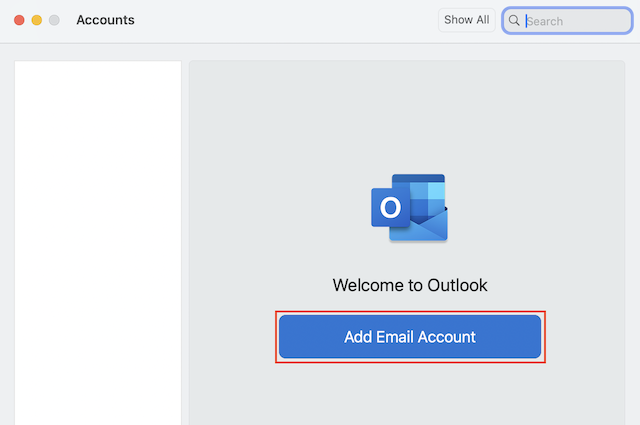Click the Add Email Account button

(x=410, y=337)
